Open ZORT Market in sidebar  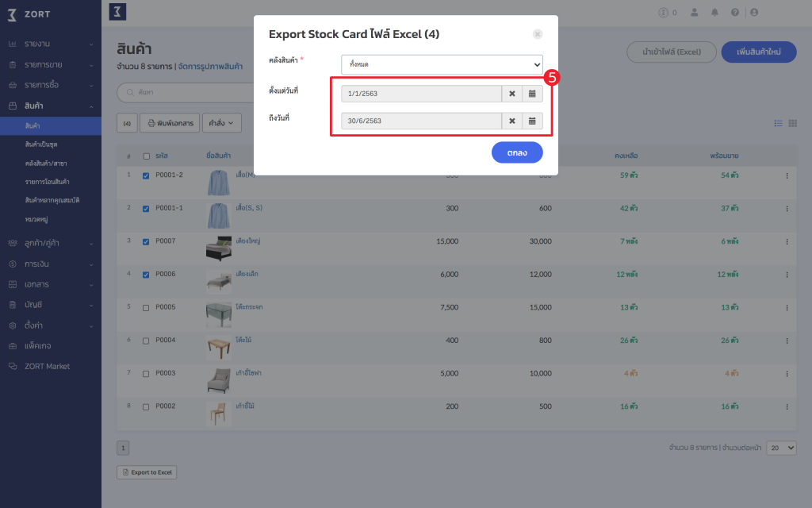47,366
